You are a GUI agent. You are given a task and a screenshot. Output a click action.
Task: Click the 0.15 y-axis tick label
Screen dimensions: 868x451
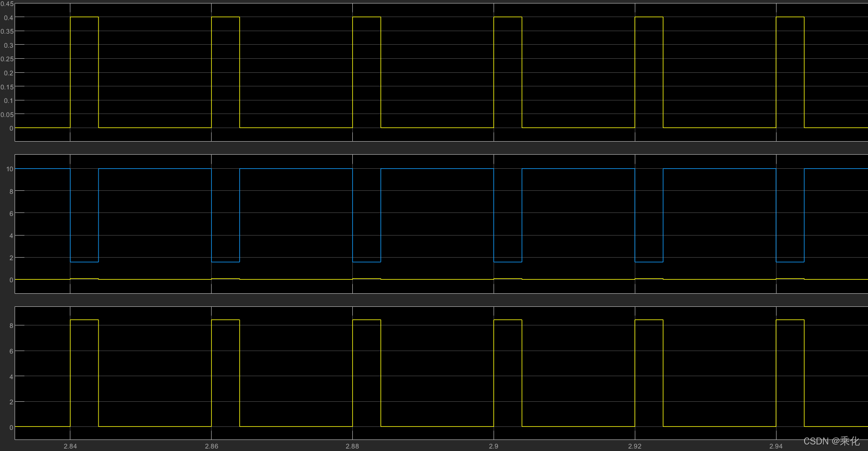[x=7, y=87]
